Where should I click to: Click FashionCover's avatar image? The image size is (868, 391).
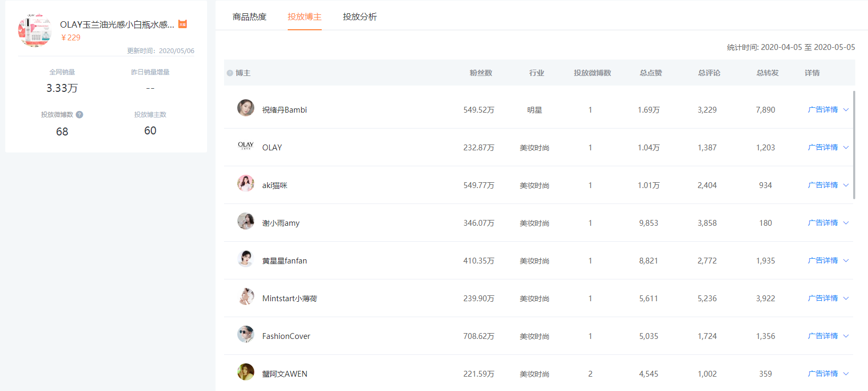[x=245, y=334]
